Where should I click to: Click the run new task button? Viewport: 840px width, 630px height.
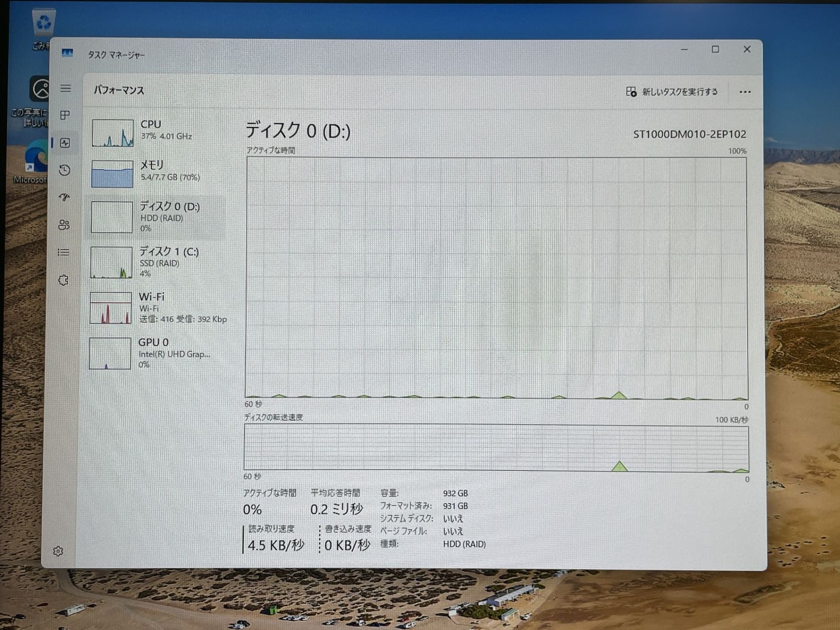671,92
